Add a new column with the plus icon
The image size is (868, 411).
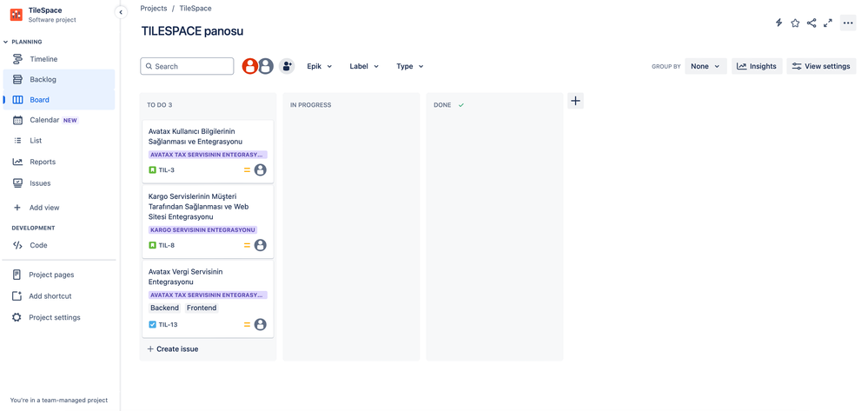(x=576, y=101)
